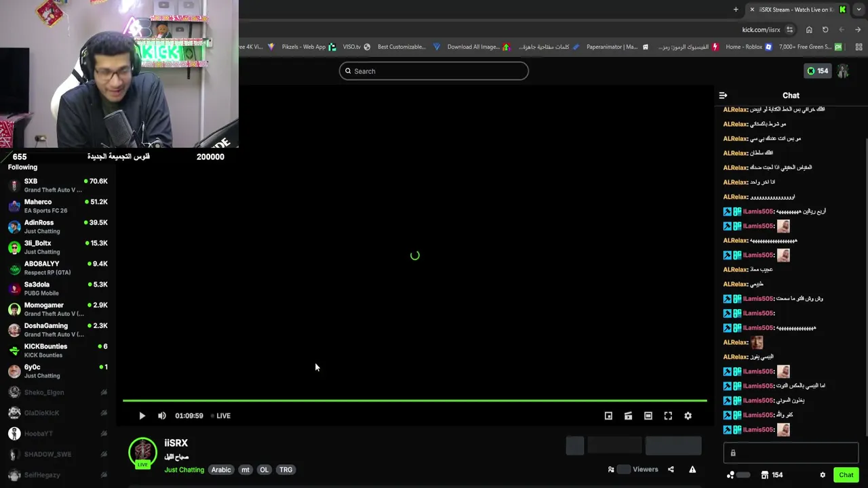Open the chat shop icon showing 154

(x=772, y=475)
